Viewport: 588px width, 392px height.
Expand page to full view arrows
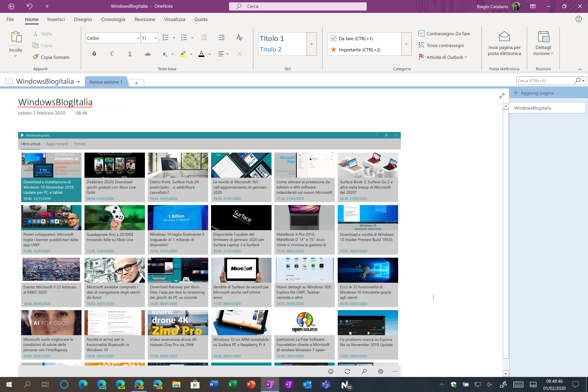click(502, 96)
